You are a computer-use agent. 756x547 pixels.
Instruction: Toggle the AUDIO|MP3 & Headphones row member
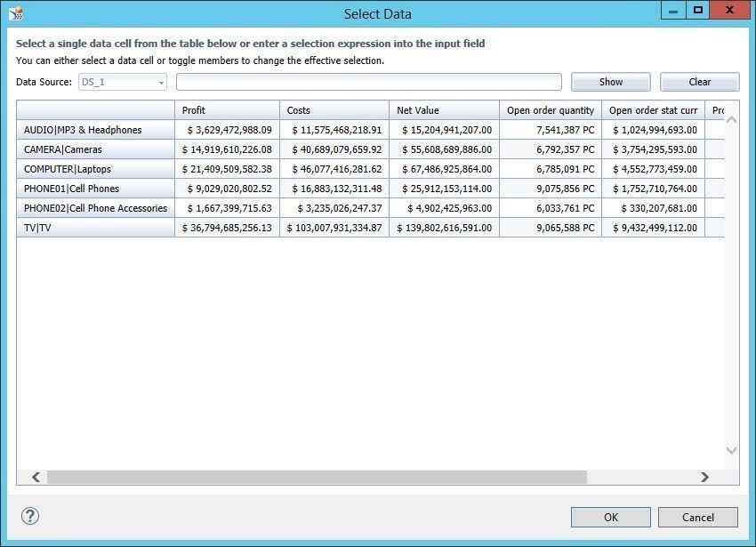click(95, 130)
